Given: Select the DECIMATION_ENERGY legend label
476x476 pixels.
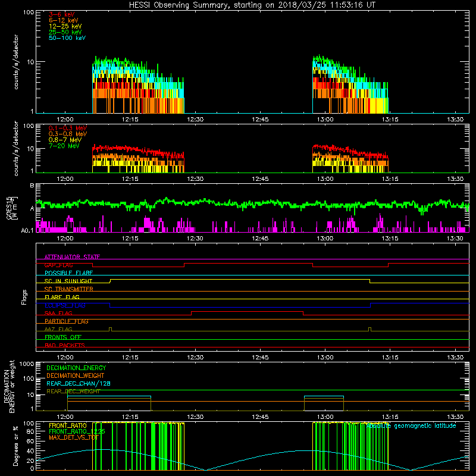Looking at the screenshot, I should point(76,368).
